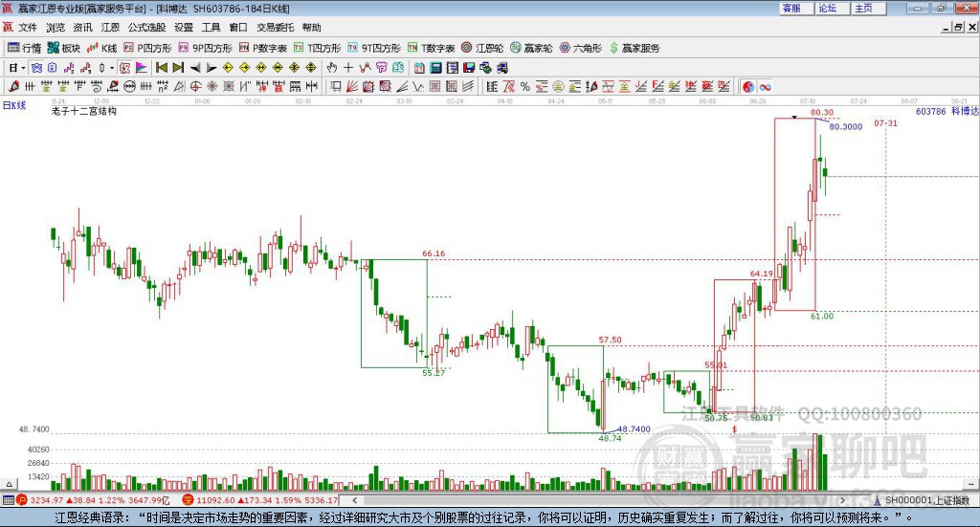980x527 pixels.
Task: Click the 48.7400 low price annotation
Action: pyautogui.click(x=634, y=429)
